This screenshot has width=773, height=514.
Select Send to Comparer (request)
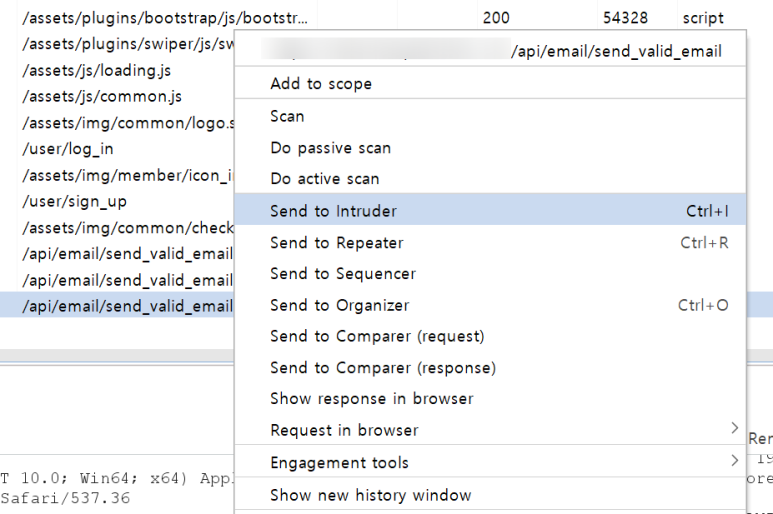(377, 337)
